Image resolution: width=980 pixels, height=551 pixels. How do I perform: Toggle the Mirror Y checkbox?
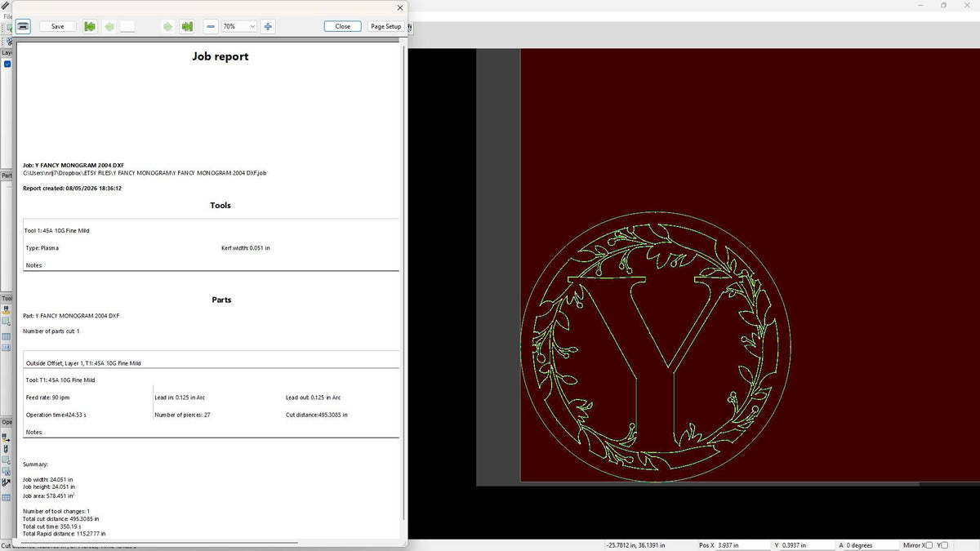[x=944, y=545]
